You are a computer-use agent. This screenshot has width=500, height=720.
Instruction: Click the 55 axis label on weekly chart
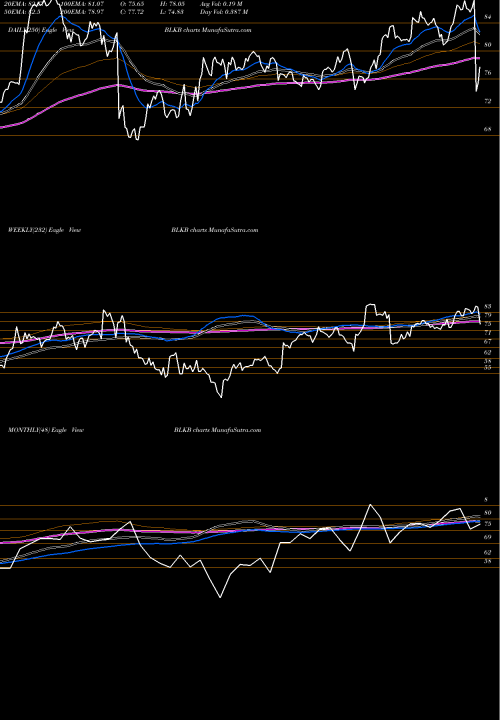(488, 367)
